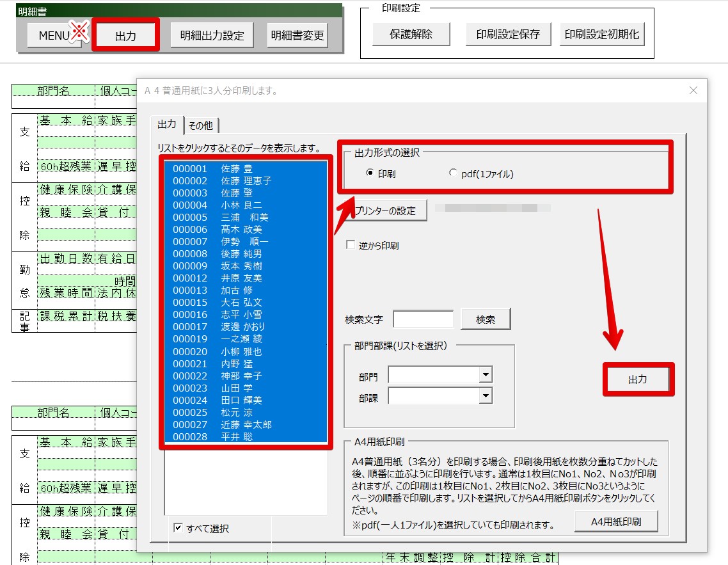Click 印刷設定保存 to save print settings
Viewport: 728px width, 565px height.
point(508,35)
